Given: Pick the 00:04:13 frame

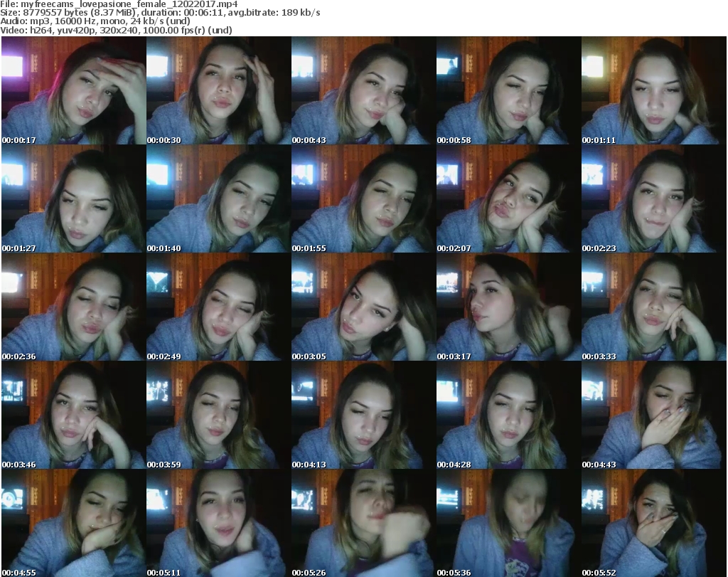Looking at the screenshot, I should pyautogui.click(x=363, y=415).
